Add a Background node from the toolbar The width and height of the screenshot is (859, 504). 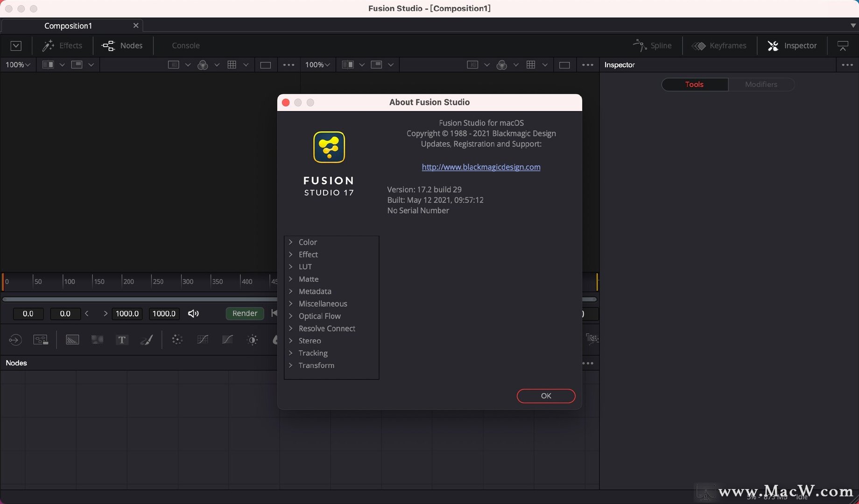[72, 340]
